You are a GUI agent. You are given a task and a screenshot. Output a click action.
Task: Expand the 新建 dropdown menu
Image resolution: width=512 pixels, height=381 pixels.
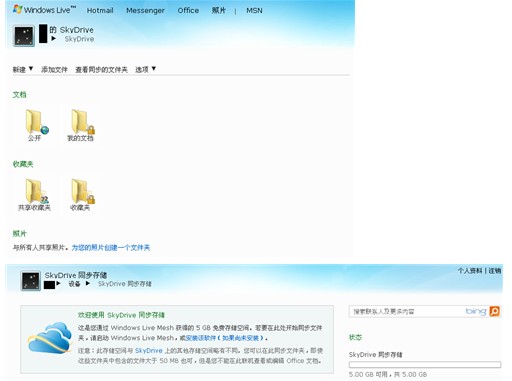point(23,69)
